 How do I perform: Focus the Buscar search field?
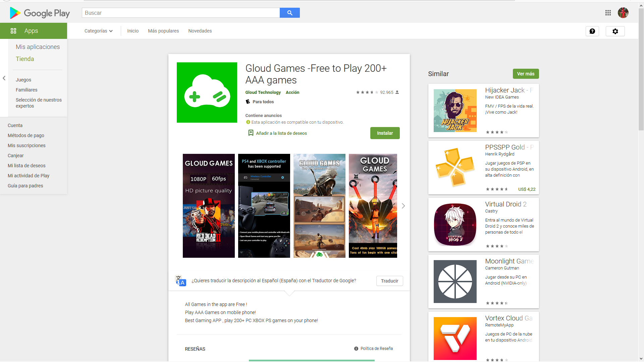click(x=181, y=13)
